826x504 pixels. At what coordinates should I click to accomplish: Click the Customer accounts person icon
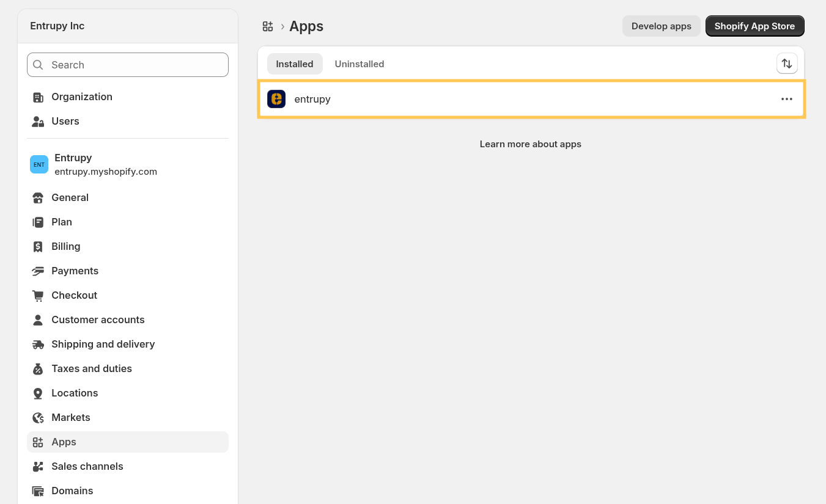click(38, 320)
